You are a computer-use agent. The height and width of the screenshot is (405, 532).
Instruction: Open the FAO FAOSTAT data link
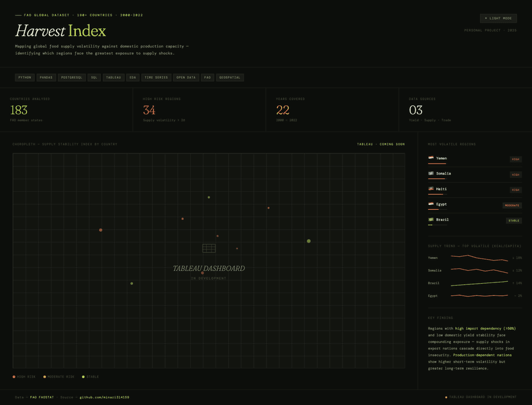coord(42,397)
